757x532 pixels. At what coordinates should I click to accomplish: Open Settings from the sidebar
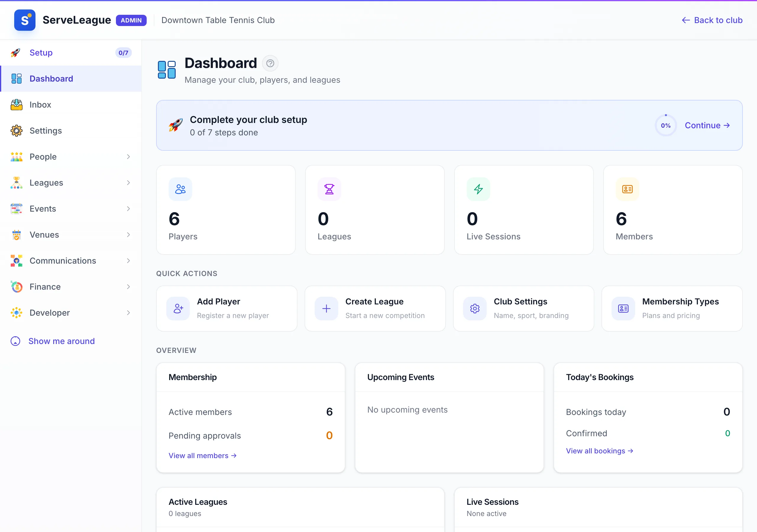[x=71, y=131]
